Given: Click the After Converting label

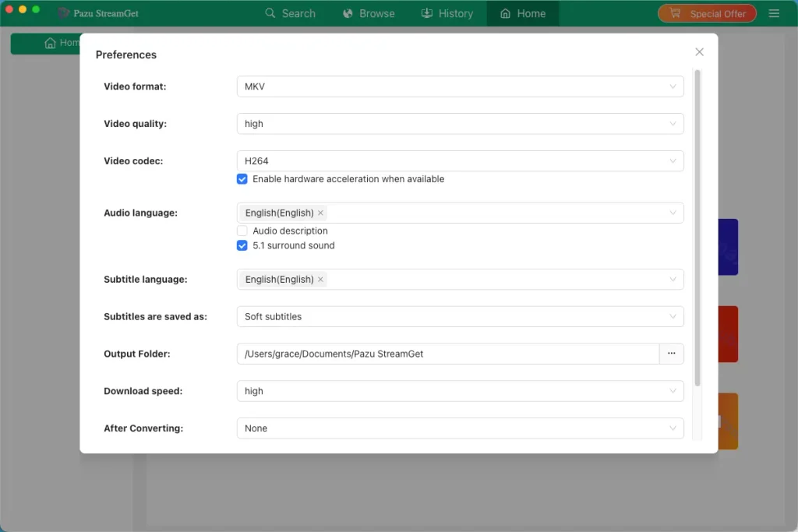Looking at the screenshot, I should 143,428.
